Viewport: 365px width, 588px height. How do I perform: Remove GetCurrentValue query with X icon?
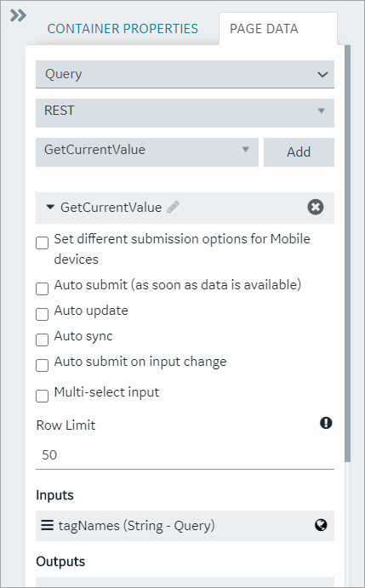click(316, 207)
